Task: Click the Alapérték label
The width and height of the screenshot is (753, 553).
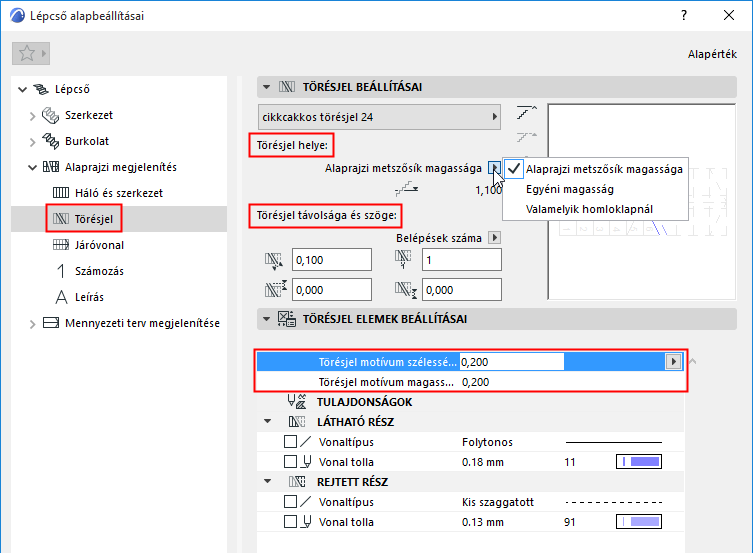Action: [x=712, y=54]
